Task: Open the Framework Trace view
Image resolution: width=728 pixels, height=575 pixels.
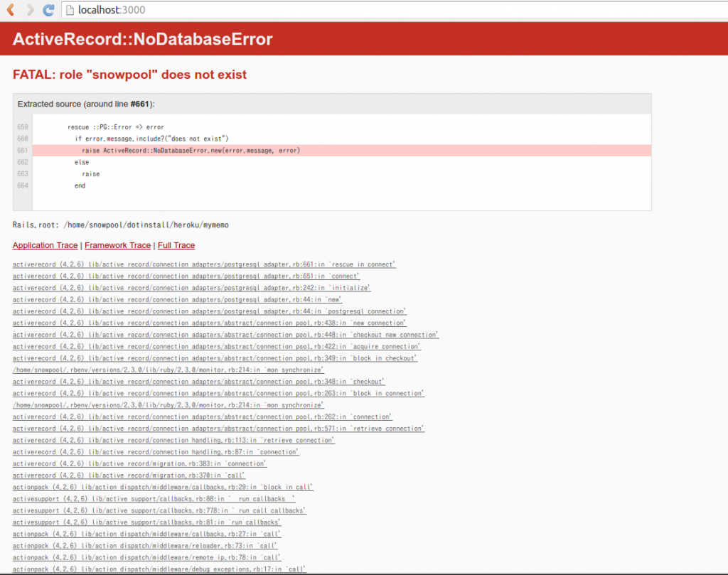Action: click(x=117, y=245)
